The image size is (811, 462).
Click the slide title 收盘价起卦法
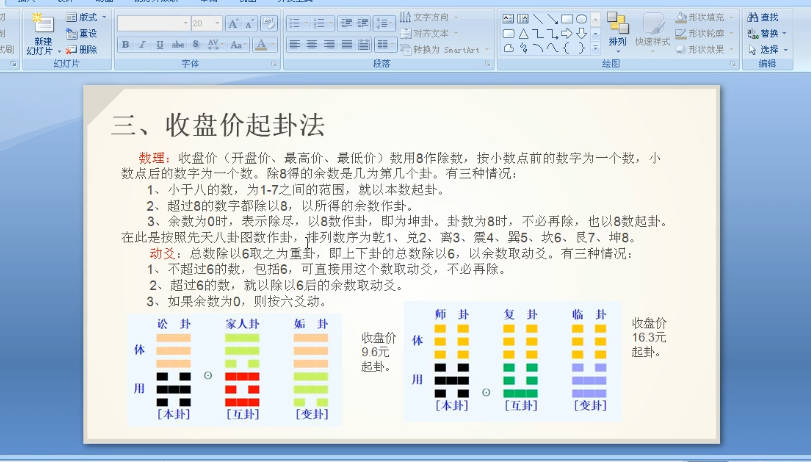click(x=218, y=125)
